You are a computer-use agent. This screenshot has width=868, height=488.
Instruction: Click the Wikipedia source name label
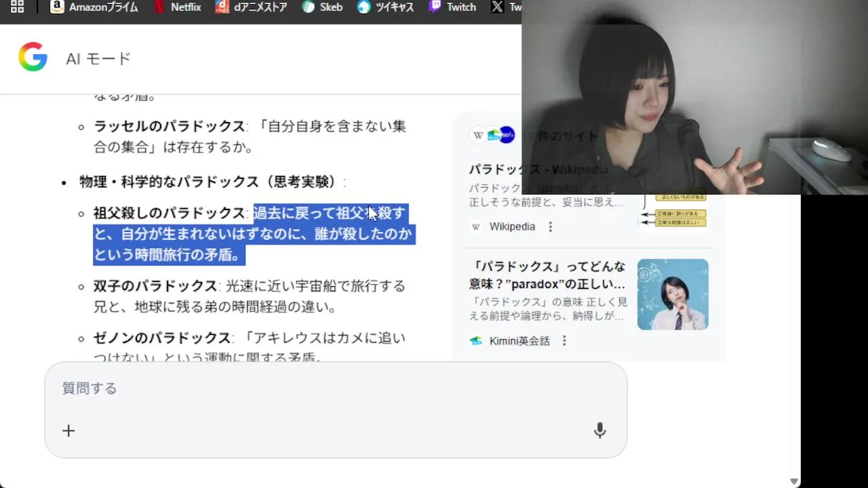pos(512,227)
